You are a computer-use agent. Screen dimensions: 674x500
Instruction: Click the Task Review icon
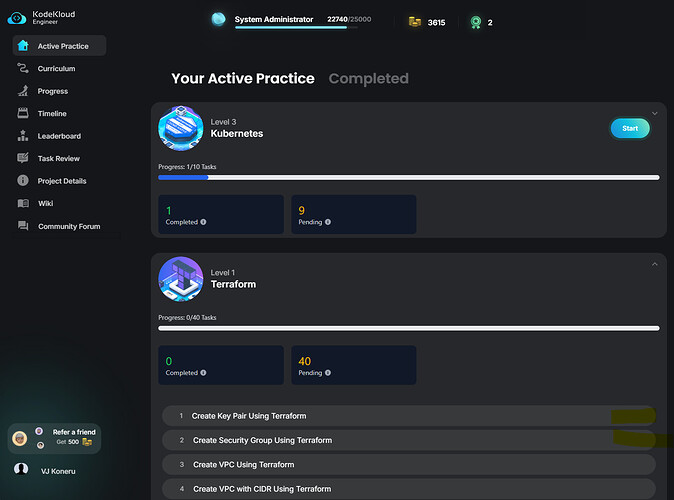23,158
